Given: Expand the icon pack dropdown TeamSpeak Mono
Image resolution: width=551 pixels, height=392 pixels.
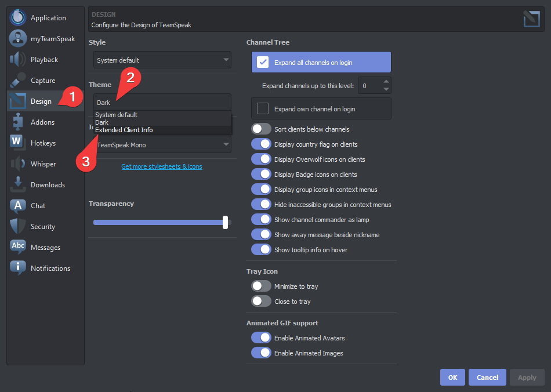Looking at the screenshot, I should tap(162, 145).
